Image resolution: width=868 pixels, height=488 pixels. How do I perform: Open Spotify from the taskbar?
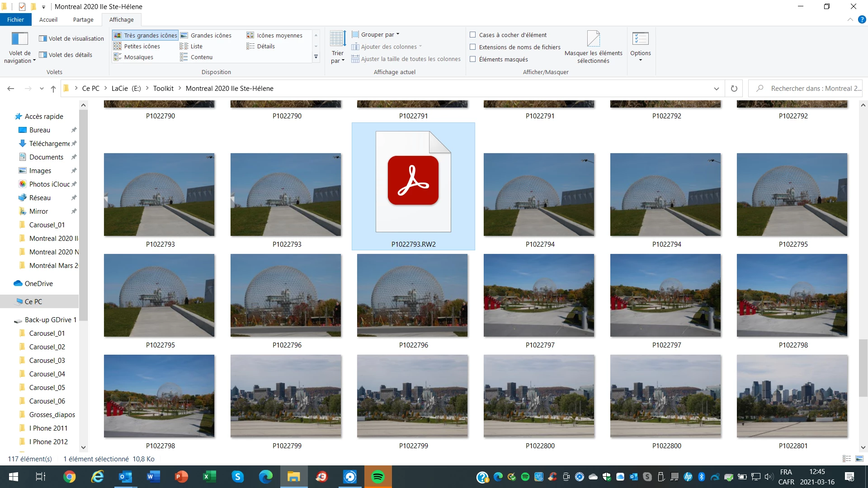[x=378, y=477]
